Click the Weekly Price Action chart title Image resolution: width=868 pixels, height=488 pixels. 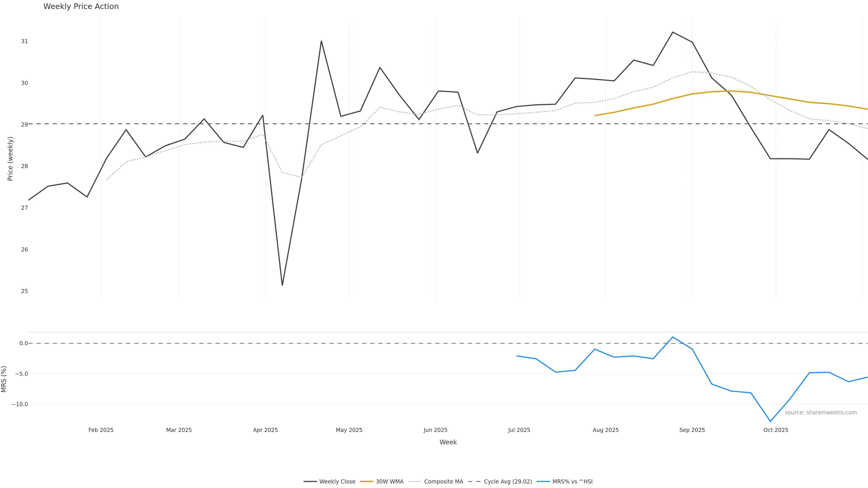[81, 6]
